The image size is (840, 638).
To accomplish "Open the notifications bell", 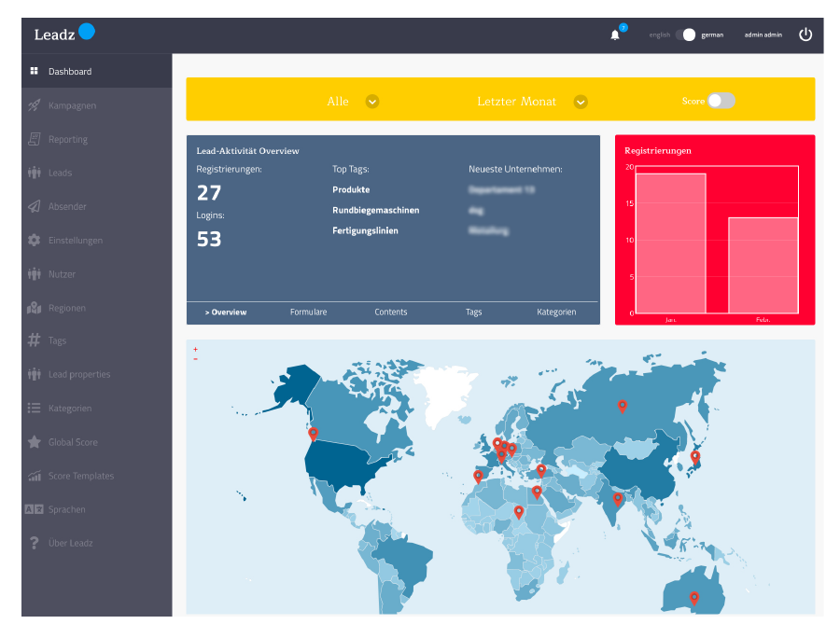I will 615,35.
